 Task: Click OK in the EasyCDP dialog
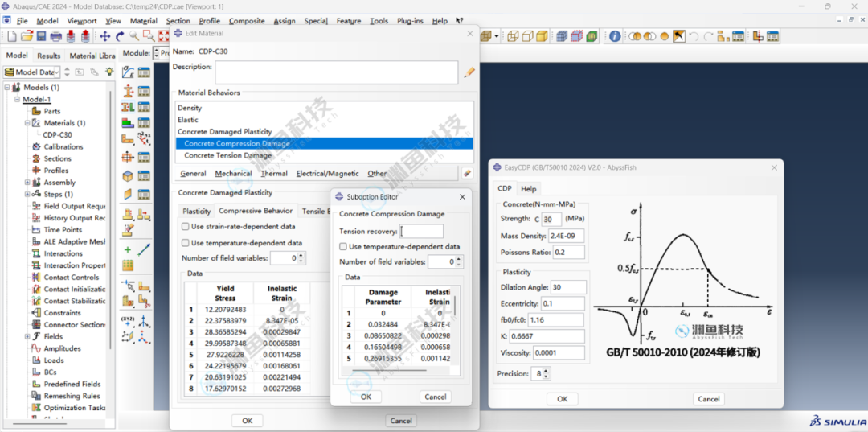pyautogui.click(x=562, y=399)
